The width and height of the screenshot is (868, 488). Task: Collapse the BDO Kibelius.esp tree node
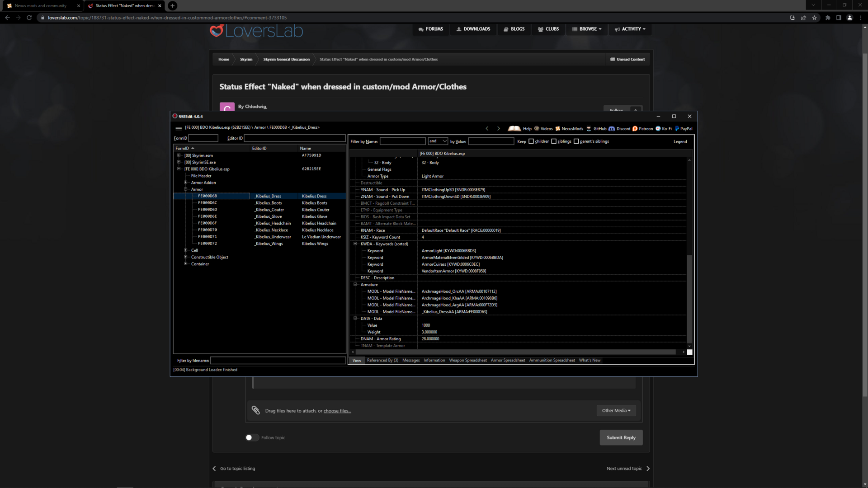coord(179,169)
